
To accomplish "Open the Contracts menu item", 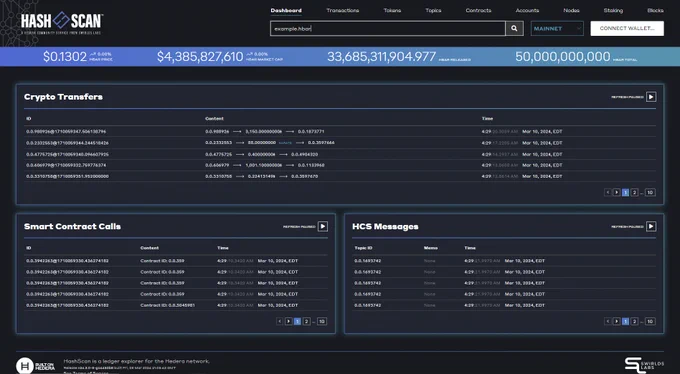I will click(478, 10).
